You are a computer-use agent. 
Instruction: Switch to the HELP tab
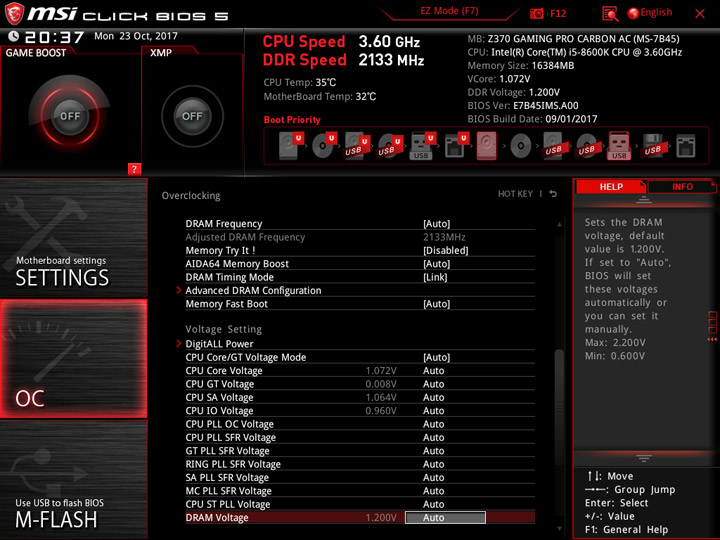pyautogui.click(x=611, y=186)
